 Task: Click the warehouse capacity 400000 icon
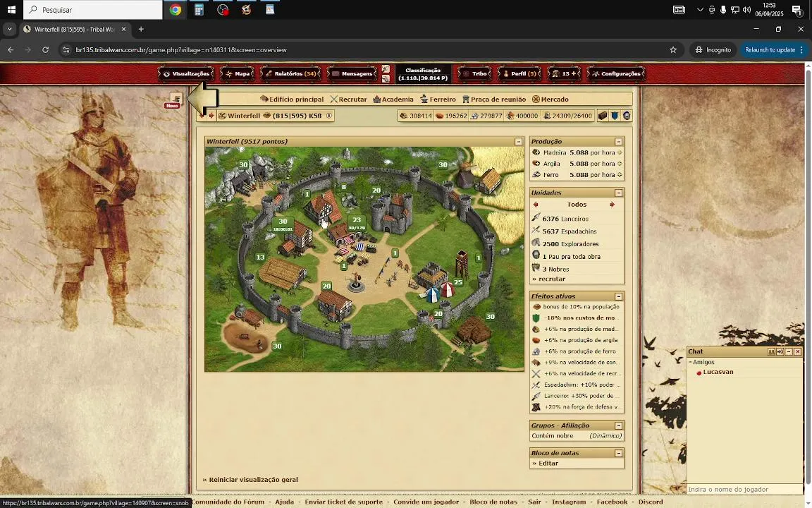click(510, 116)
